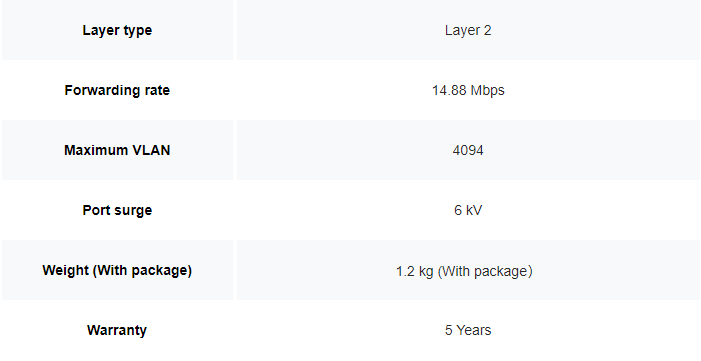
Task: Select the 4094 value cell
Action: click(468, 150)
